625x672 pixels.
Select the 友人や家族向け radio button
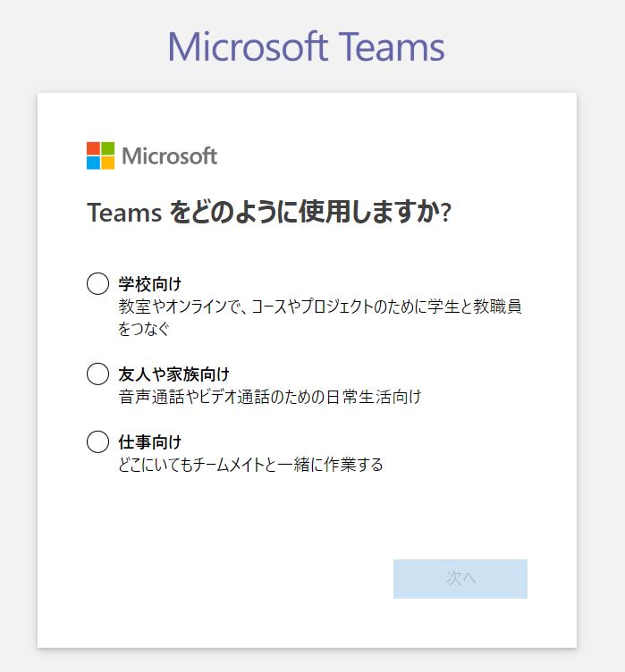click(97, 374)
